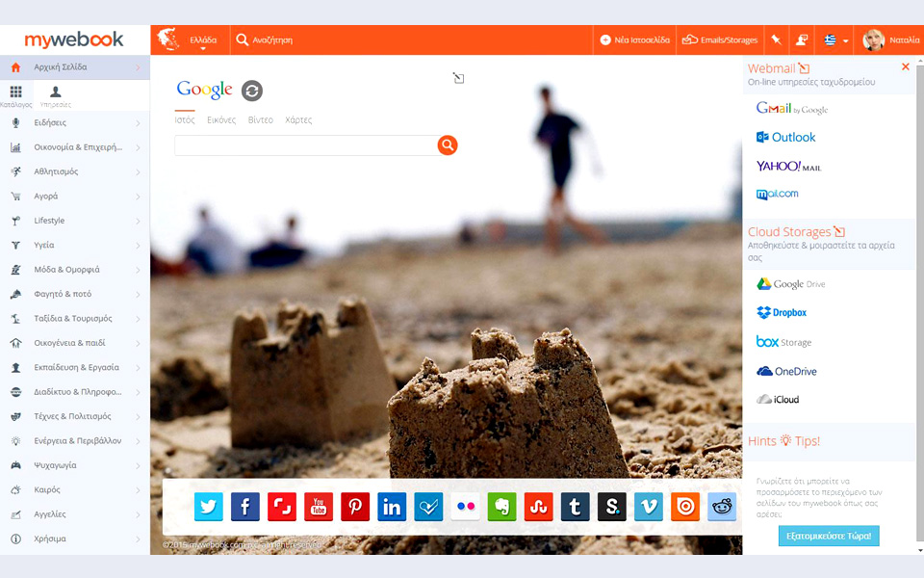Open Dropbox cloud storage link
This screenshot has width=924, height=578.
coord(782,313)
